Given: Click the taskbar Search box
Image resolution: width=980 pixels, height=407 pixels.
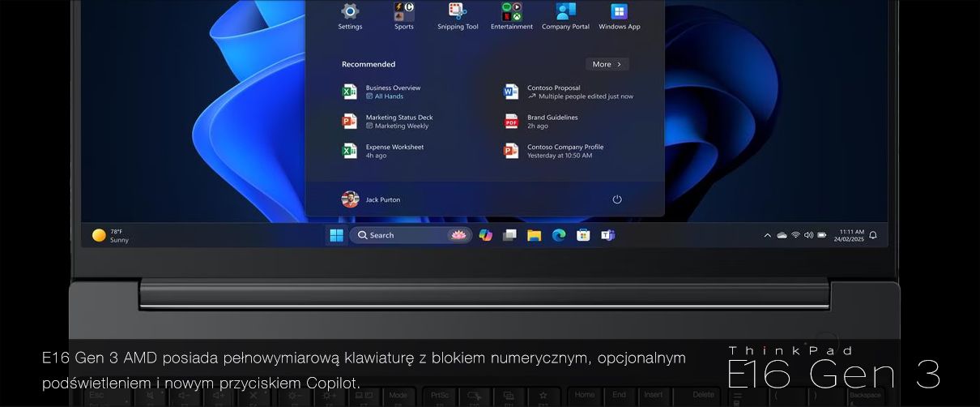Looking at the screenshot, I should pos(411,235).
